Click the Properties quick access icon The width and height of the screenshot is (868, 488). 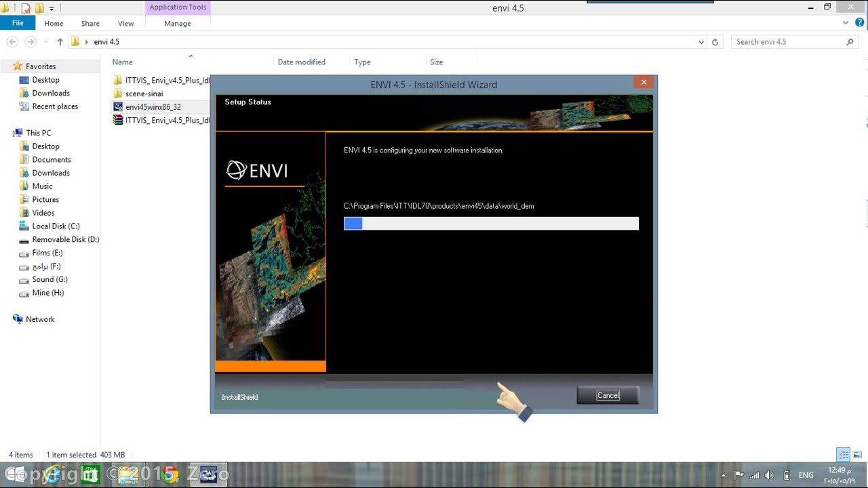point(26,8)
